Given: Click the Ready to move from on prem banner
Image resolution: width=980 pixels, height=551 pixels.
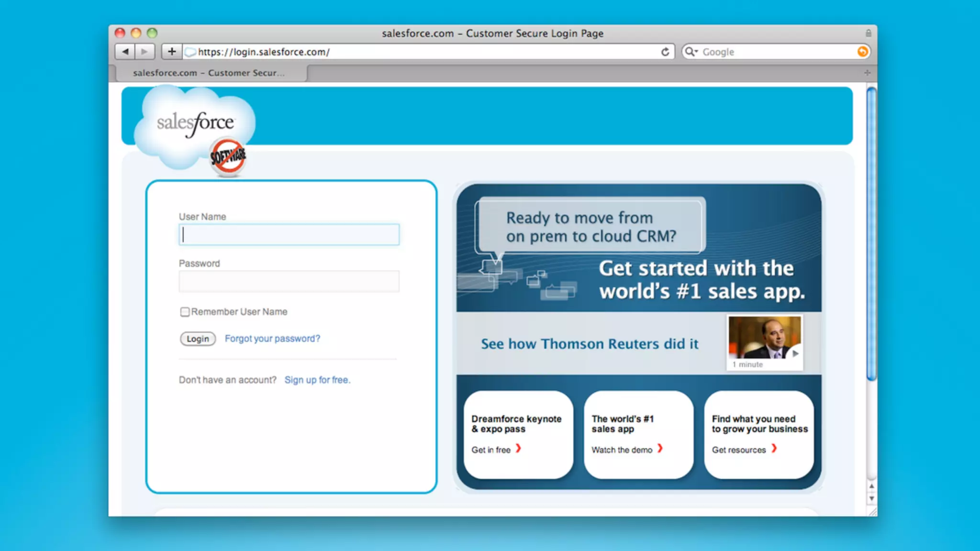Looking at the screenshot, I should pos(590,226).
